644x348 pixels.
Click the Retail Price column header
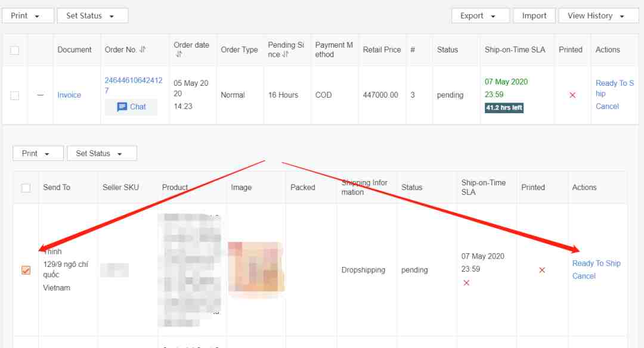pos(382,49)
